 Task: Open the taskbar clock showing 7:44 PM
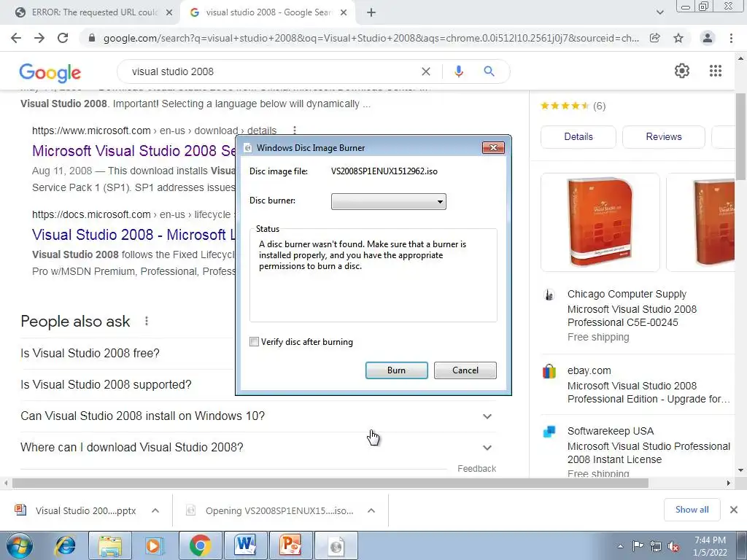pos(710,546)
